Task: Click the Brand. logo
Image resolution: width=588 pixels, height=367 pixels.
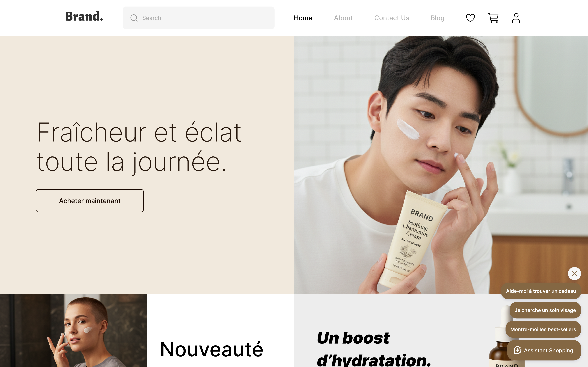Action: click(x=84, y=16)
